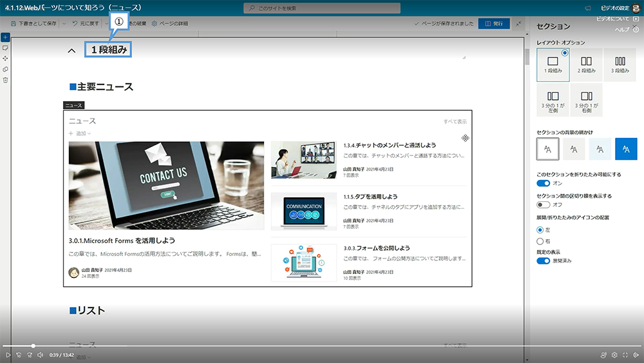
Task: Select the one-third left layout
Action: [x=553, y=101]
